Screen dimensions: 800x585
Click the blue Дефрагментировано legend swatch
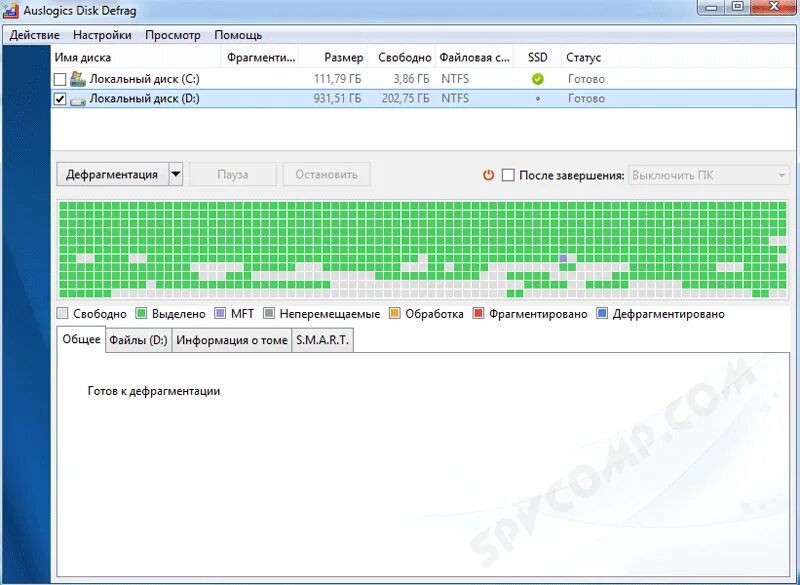602,313
